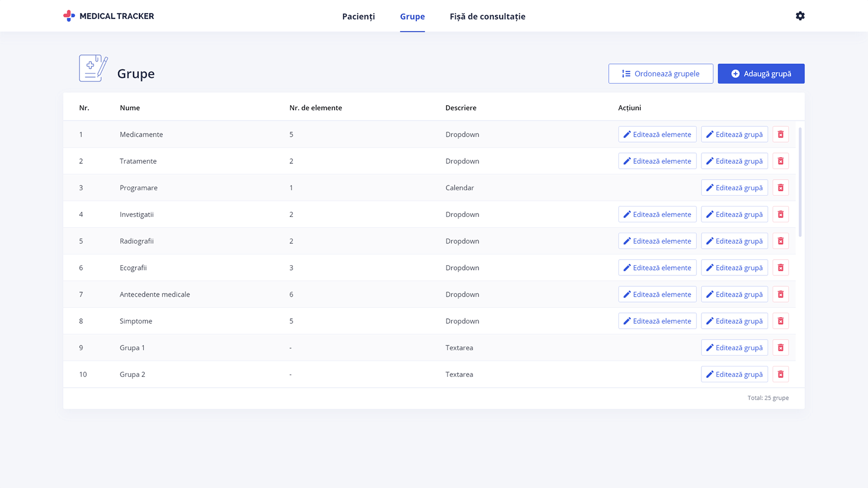Delete the Grupa 2 row

(781, 374)
